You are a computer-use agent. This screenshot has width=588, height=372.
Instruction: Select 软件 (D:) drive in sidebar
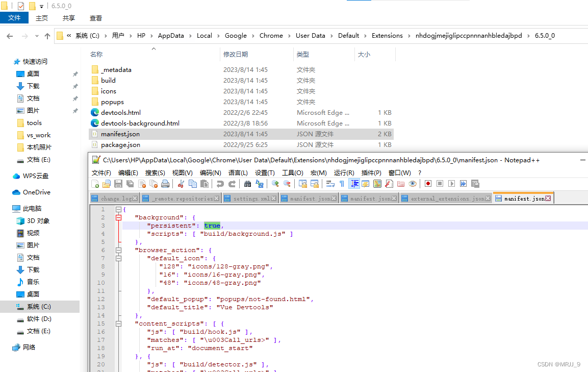point(39,319)
